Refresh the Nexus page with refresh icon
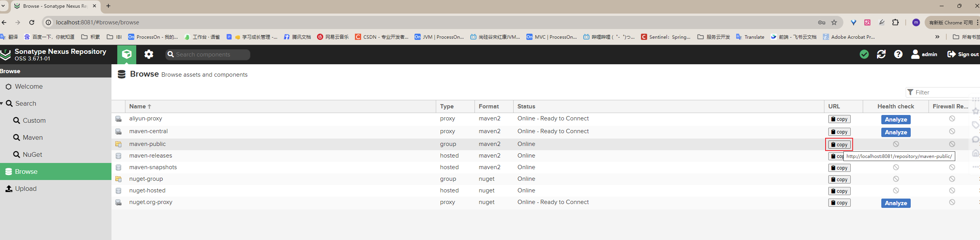 tap(881, 55)
